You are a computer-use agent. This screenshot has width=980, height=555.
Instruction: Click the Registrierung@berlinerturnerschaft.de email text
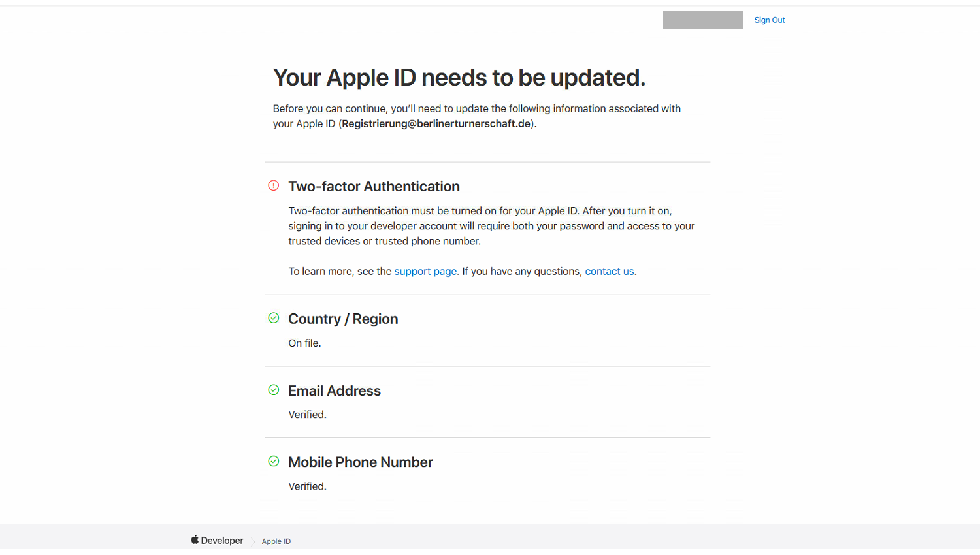[x=436, y=124]
